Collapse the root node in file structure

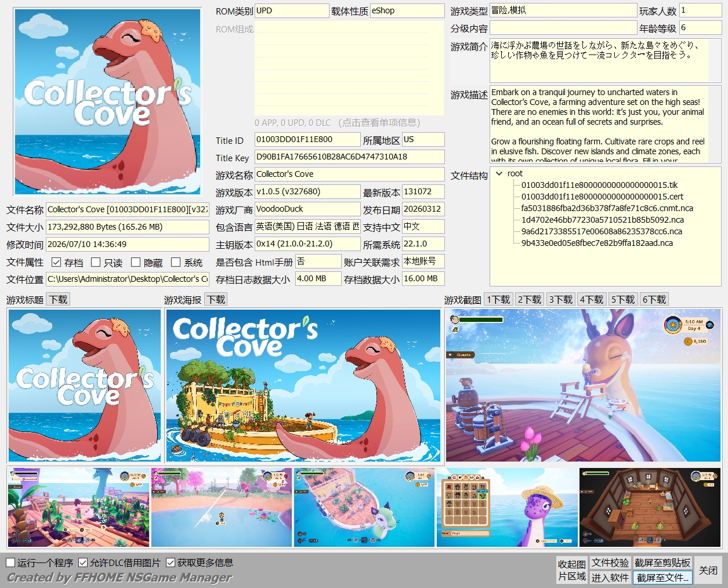click(x=499, y=173)
